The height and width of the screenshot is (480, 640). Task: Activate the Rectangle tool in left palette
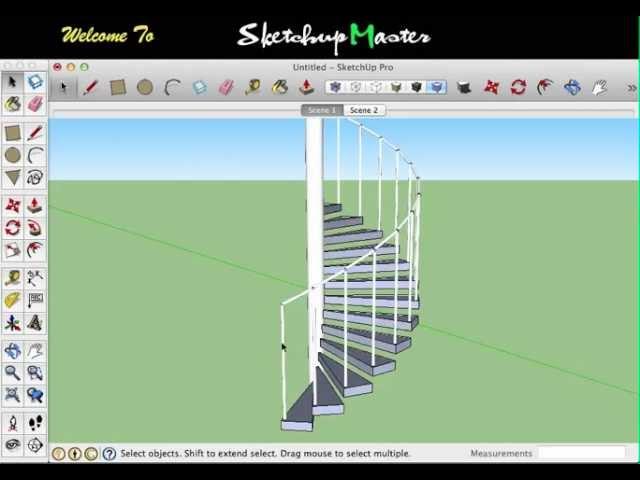(x=13, y=133)
